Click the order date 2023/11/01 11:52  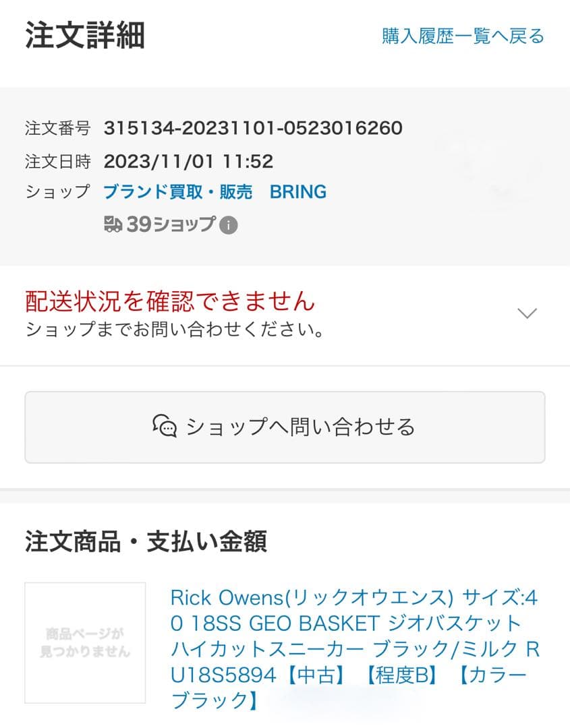click(x=188, y=161)
